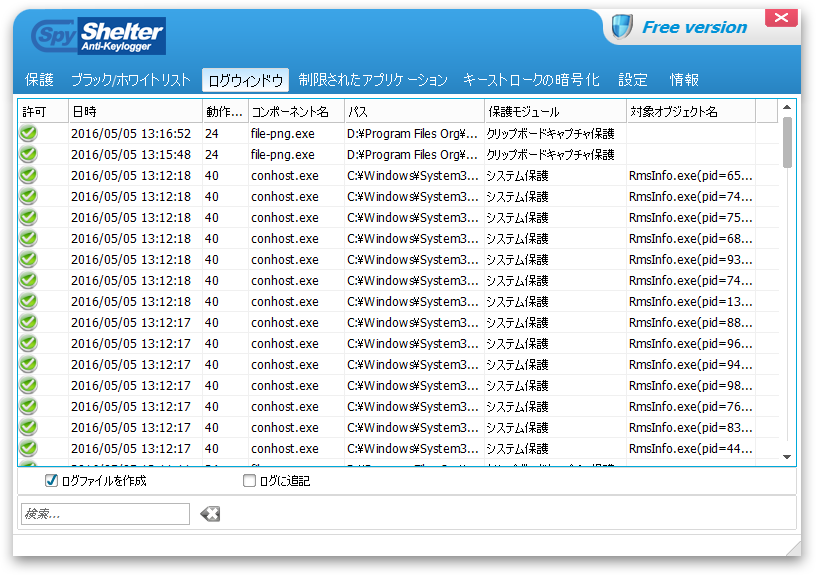This screenshot has width=816, height=575.
Task: Click the SpyShelter Anti-Keylogger logo
Action: click(98, 36)
